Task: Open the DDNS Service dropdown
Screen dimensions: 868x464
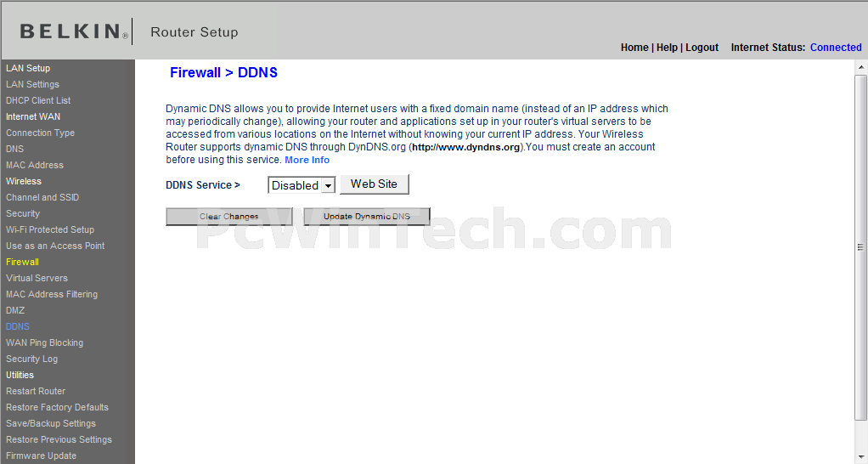Action: tap(302, 185)
